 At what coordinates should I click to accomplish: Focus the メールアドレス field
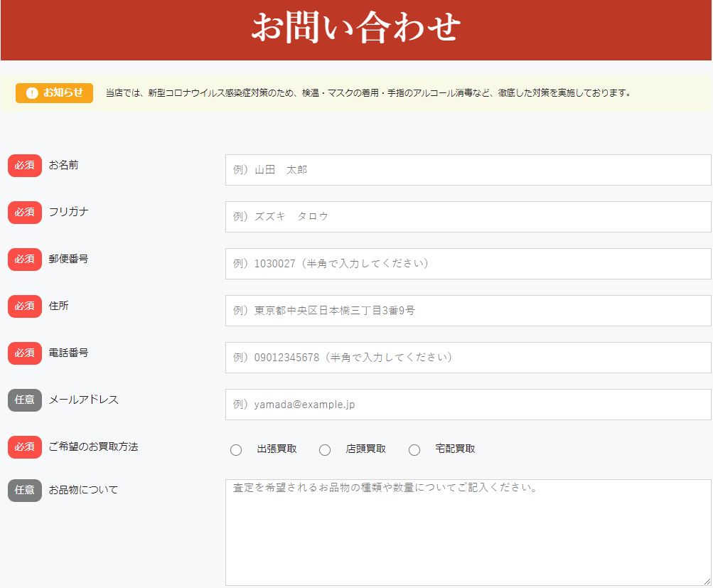pyautogui.click(x=468, y=405)
